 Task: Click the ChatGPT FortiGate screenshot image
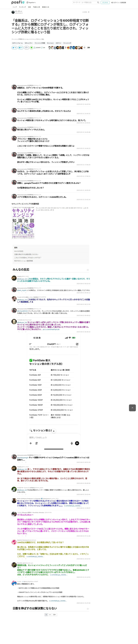[x=54, y=392]
